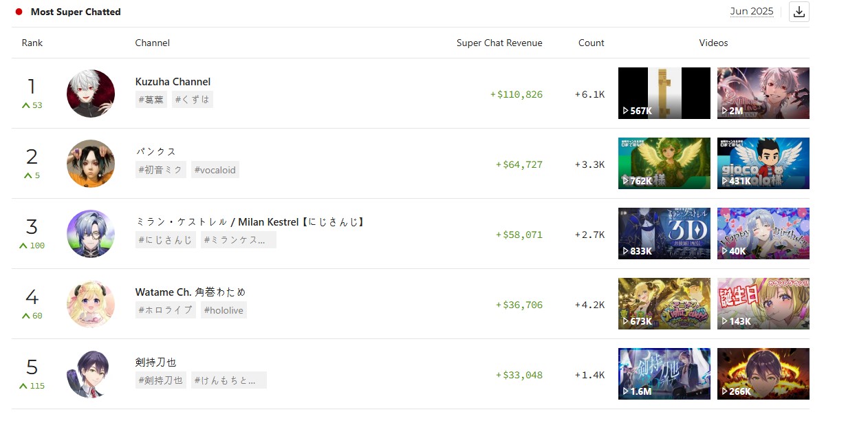Select the #くずは tag
This screenshot has width=868, height=423.
[x=193, y=100]
